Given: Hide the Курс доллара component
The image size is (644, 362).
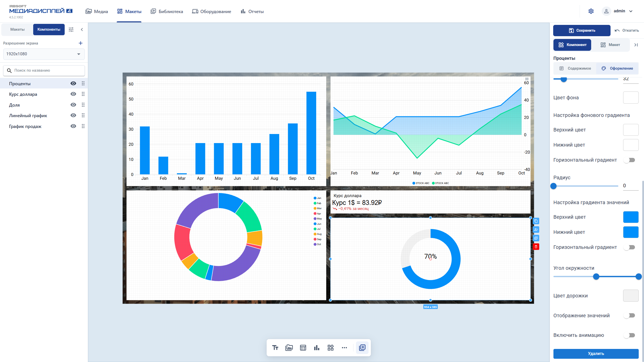Looking at the screenshot, I should [73, 94].
